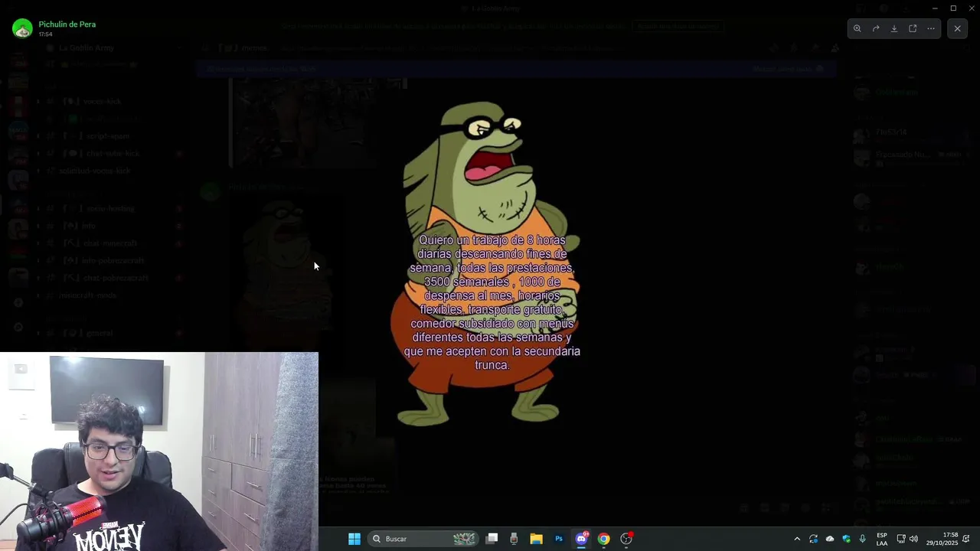
Task: Open the clock showing 17:58 29/10/2025
Action: [942, 539]
